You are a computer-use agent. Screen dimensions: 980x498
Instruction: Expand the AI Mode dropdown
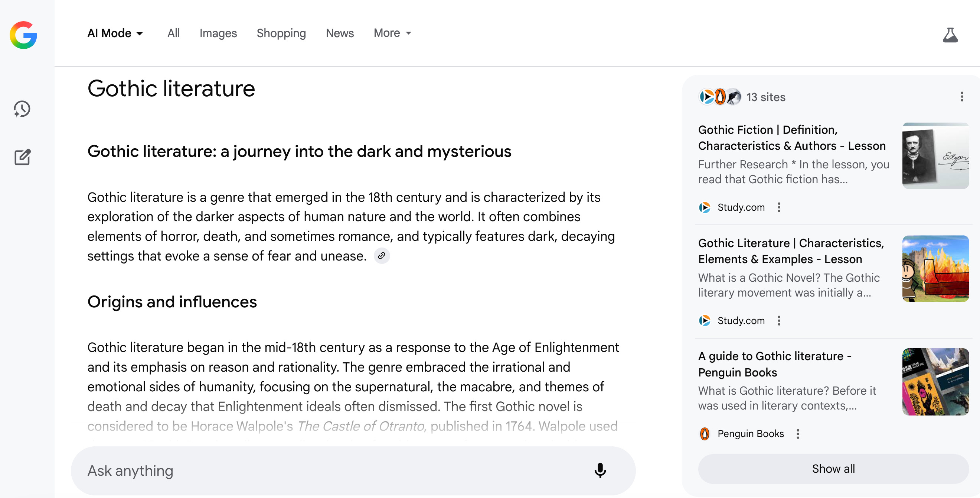point(115,33)
